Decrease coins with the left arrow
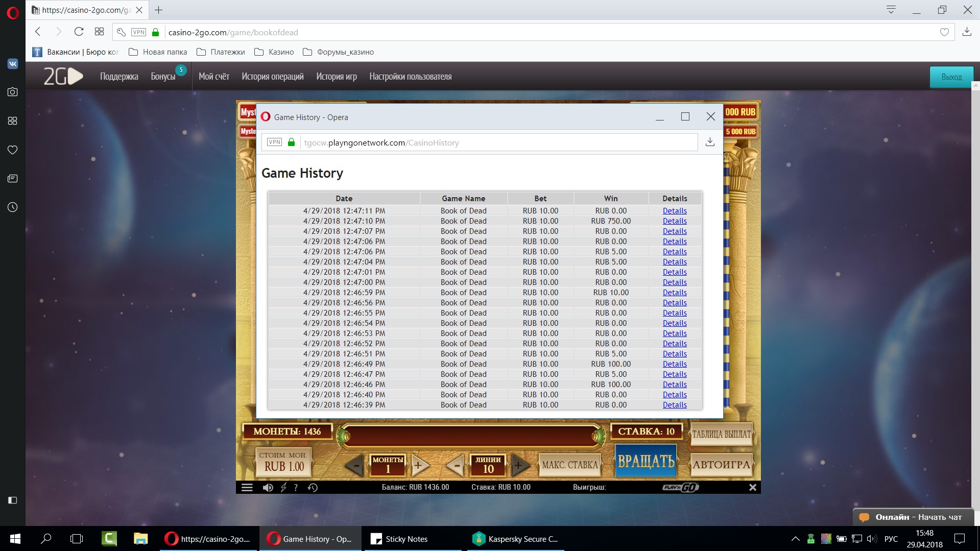Image resolution: width=980 pixels, height=551 pixels. [x=354, y=465]
